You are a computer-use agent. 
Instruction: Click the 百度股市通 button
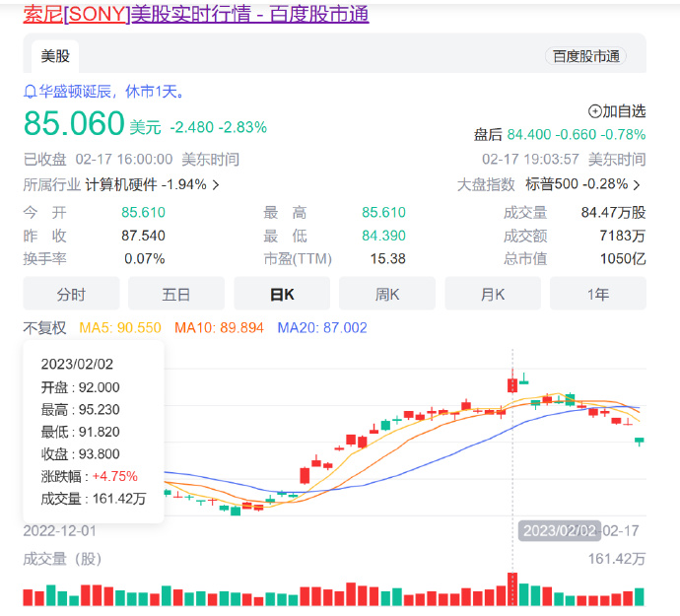pyautogui.click(x=585, y=56)
